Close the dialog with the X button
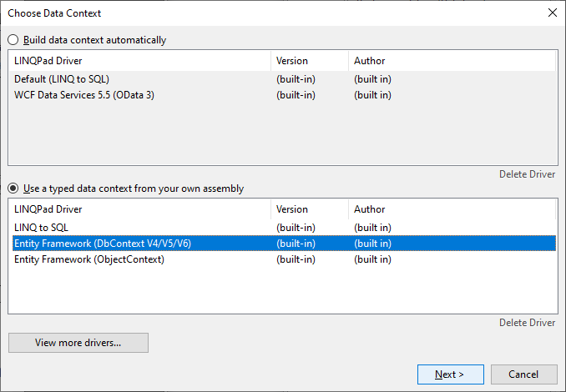 pyautogui.click(x=552, y=13)
